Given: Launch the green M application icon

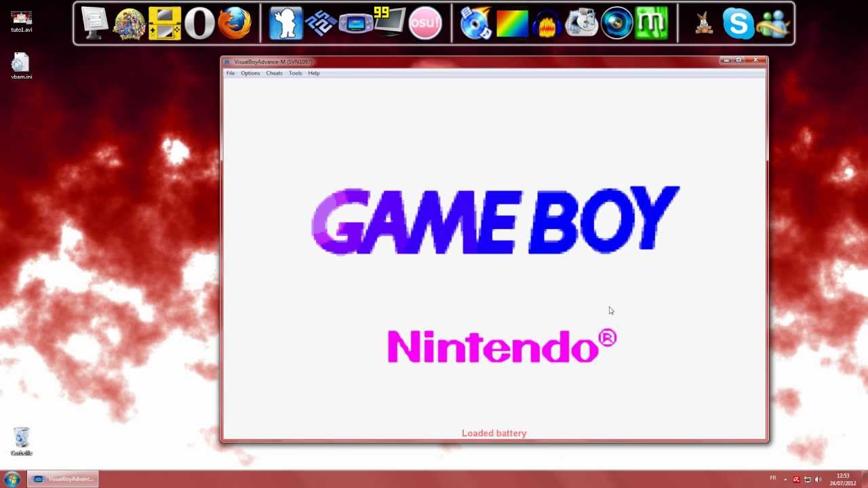Looking at the screenshot, I should (652, 24).
